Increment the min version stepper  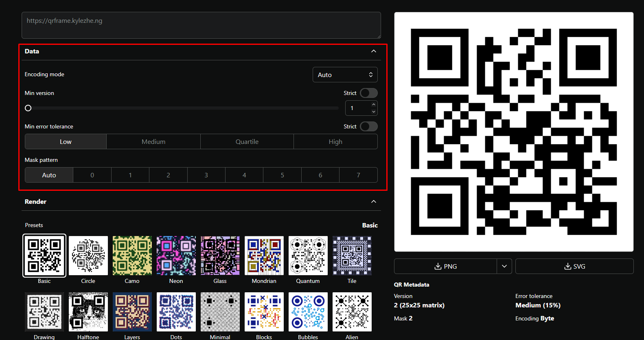[x=374, y=104]
